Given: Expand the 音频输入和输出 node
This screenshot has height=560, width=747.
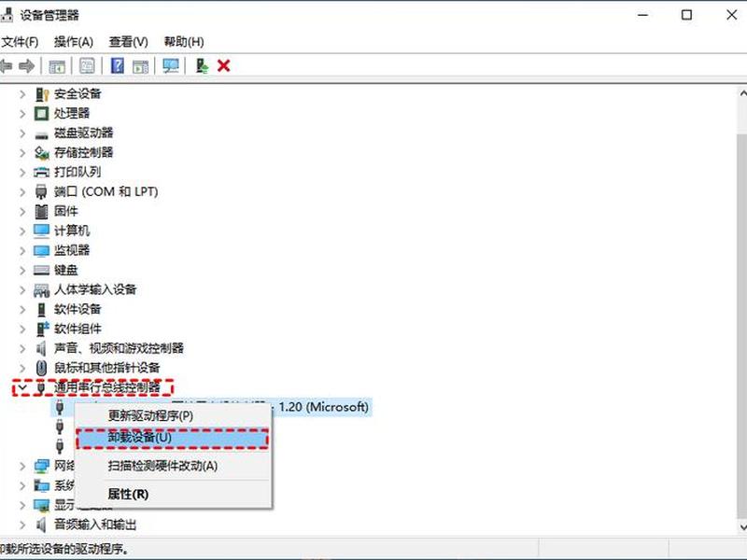Looking at the screenshot, I should tap(21, 525).
